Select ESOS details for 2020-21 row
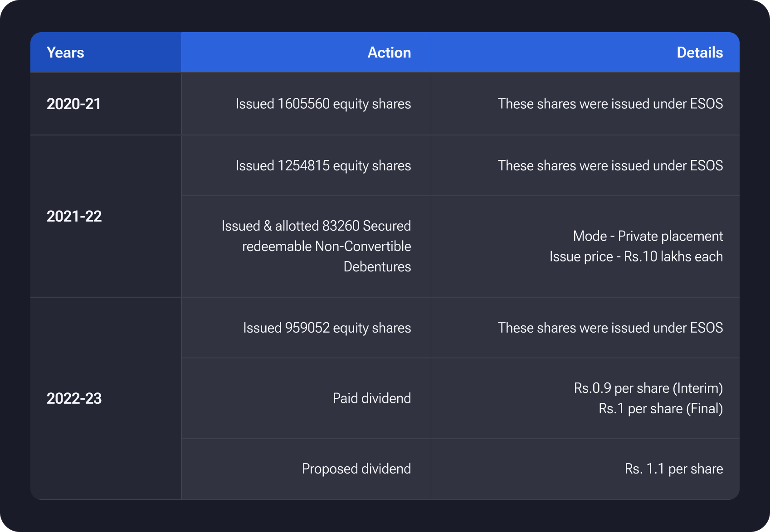This screenshot has height=532, width=770. pos(610,104)
